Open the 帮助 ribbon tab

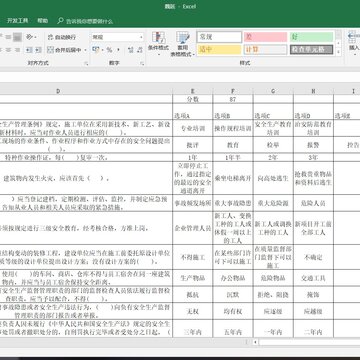[42, 21]
